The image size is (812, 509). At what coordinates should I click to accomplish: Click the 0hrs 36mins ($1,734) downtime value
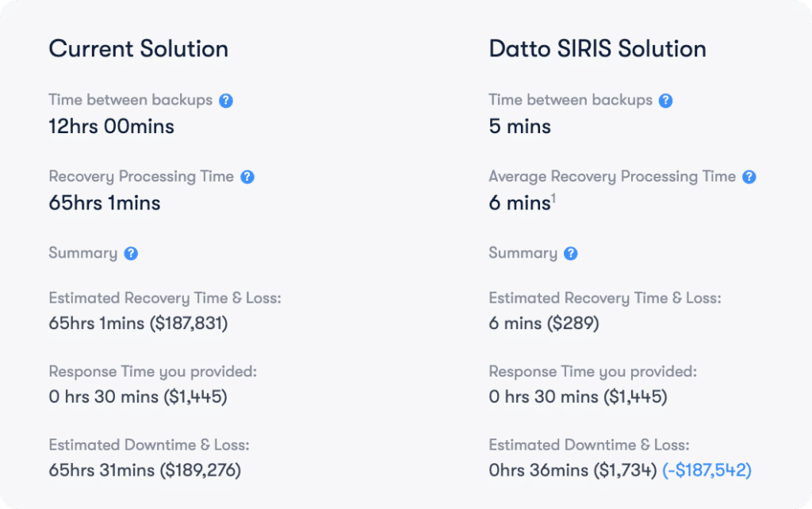click(x=573, y=470)
